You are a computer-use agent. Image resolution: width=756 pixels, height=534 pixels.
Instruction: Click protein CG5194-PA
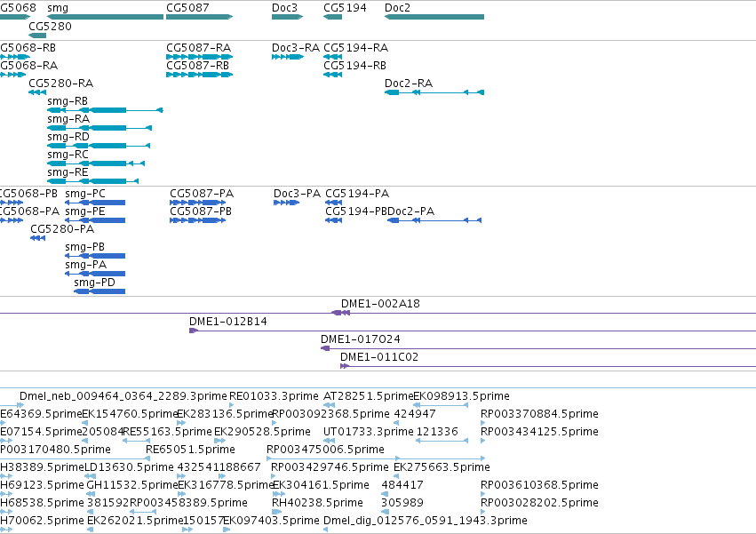click(x=334, y=203)
